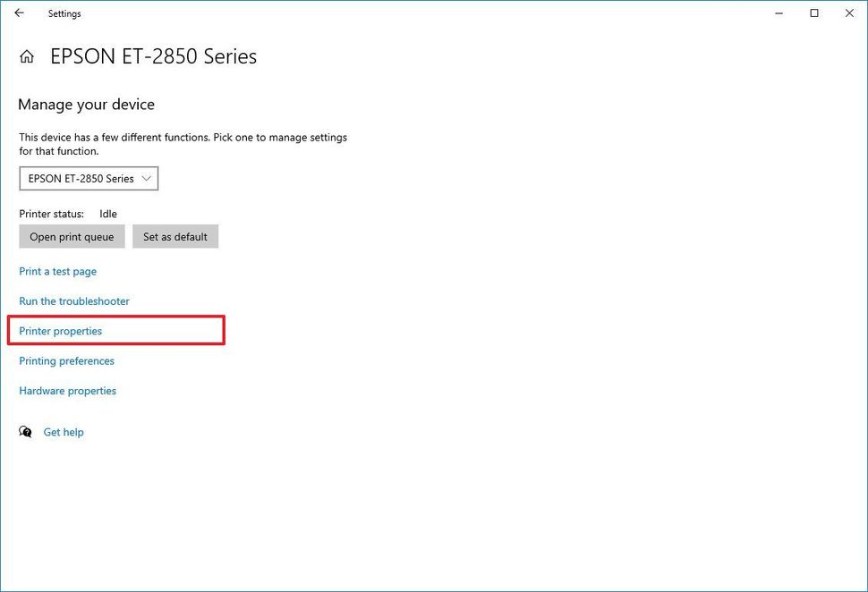Open print queue for the Epson printer
The height and width of the screenshot is (592, 868).
coord(72,236)
